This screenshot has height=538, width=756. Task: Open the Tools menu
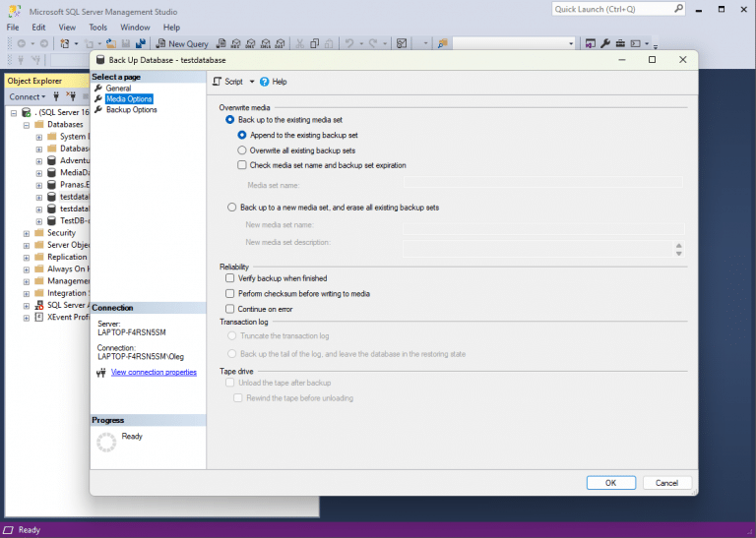[x=97, y=28]
